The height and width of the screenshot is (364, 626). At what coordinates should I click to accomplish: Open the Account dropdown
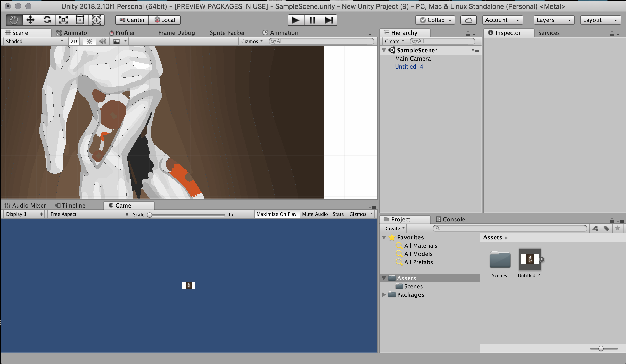(x=502, y=20)
